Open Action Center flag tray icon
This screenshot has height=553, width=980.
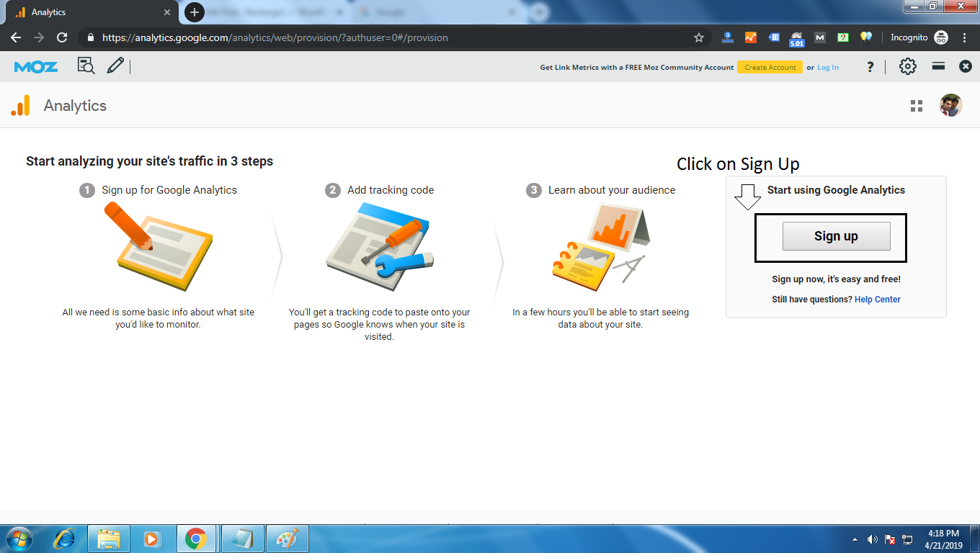[x=891, y=539]
